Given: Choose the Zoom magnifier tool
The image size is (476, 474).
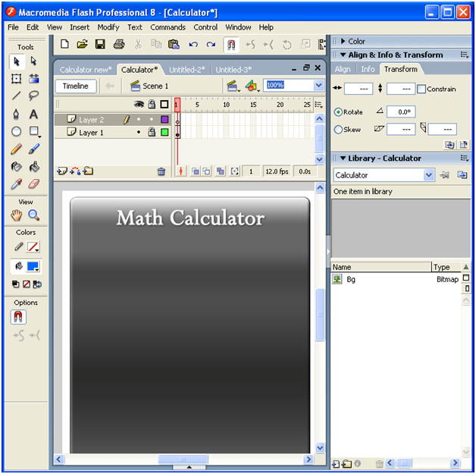Looking at the screenshot, I should (33, 215).
